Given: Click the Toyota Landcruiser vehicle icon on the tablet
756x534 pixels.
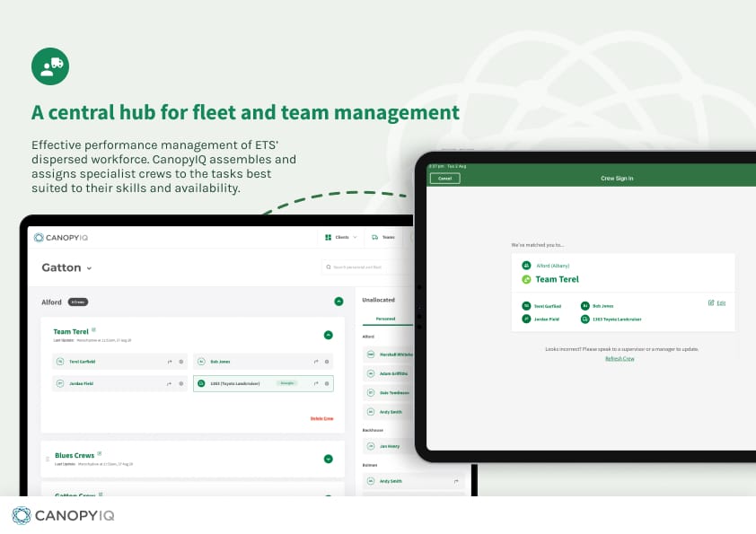Looking at the screenshot, I should point(585,319).
